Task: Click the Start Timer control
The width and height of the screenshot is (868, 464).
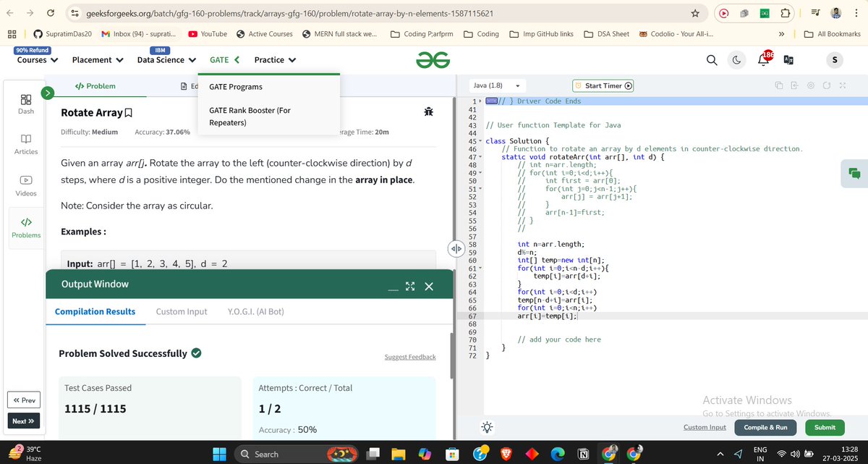Action: [603, 85]
